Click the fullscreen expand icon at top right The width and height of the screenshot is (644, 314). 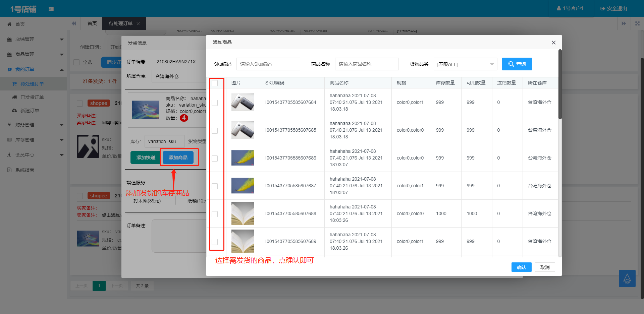coord(637,23)
